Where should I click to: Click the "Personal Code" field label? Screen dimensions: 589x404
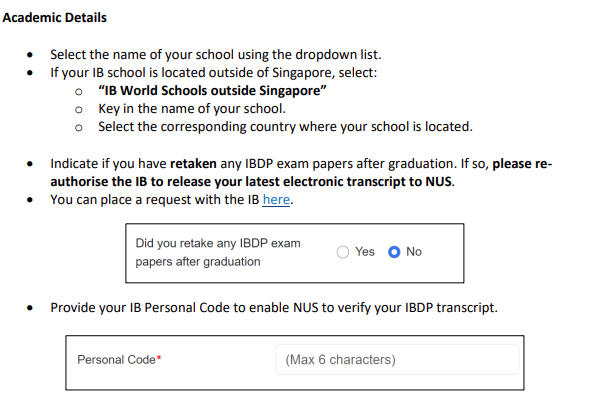click(116, 360)
